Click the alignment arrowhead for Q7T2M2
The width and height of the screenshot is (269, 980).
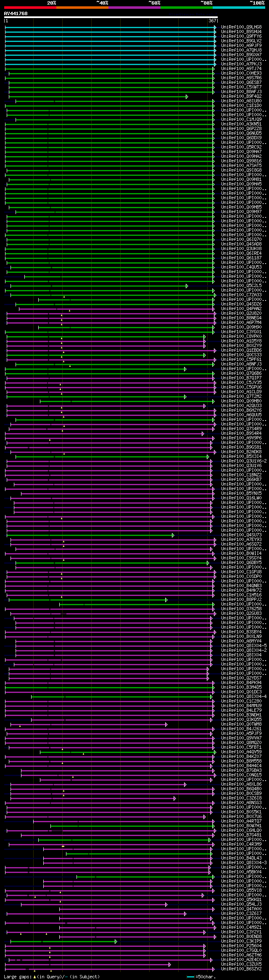185,397
